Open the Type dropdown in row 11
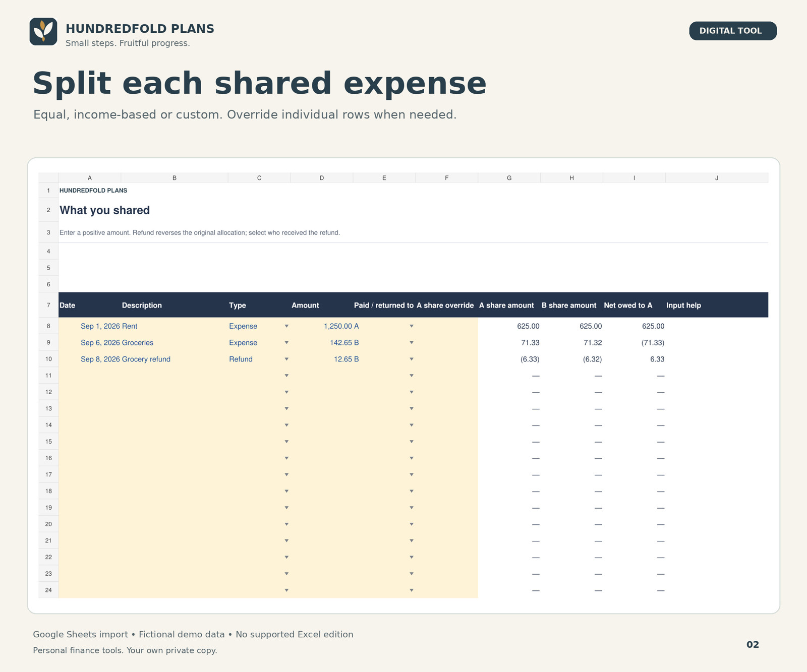 (x=286, y=376)
